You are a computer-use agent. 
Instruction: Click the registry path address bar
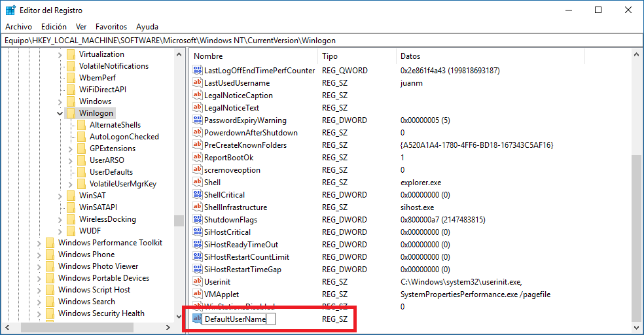point(322,40)
